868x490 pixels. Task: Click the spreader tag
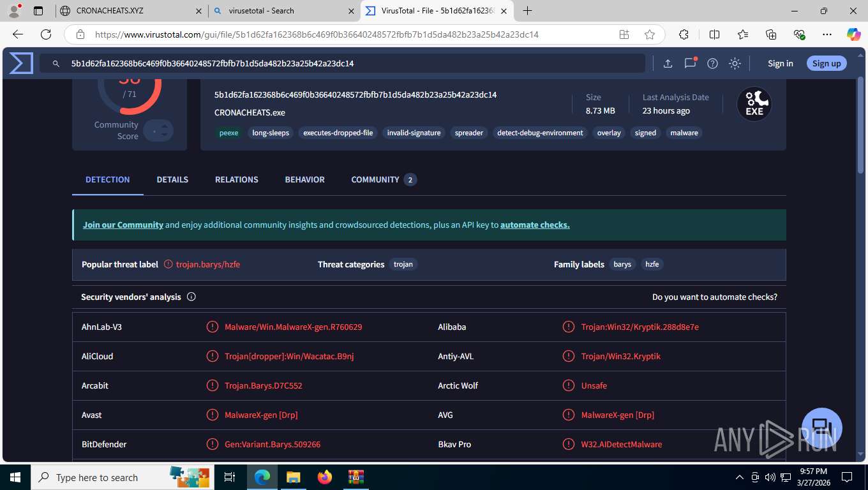469,133
